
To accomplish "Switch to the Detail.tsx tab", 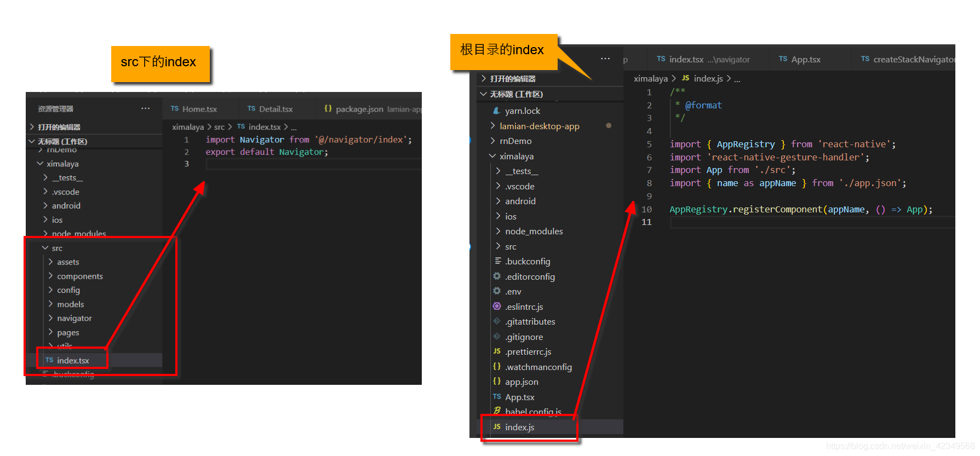I will (x=270, y=109).
